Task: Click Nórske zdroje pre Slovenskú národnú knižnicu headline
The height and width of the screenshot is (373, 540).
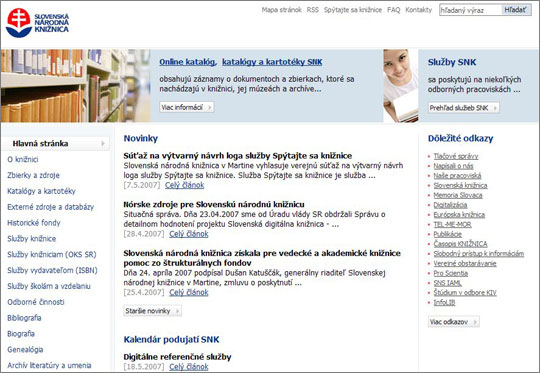Action: [x=214, y=205]
